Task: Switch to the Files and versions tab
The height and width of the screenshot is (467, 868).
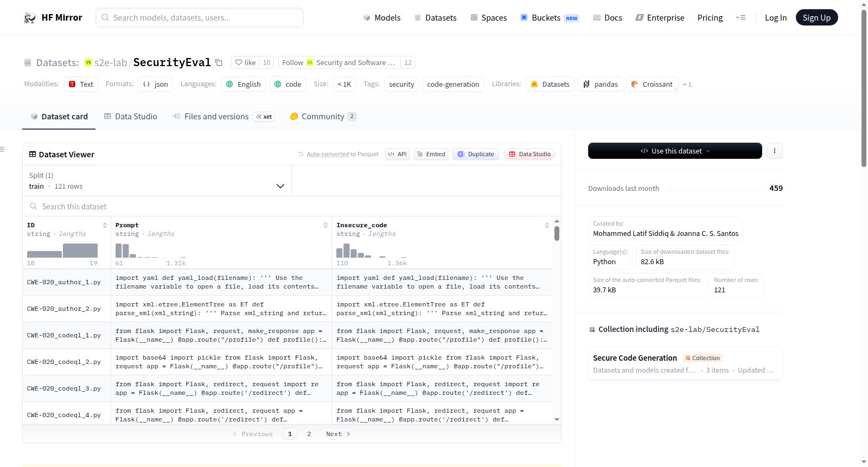Action: [223, 117]
